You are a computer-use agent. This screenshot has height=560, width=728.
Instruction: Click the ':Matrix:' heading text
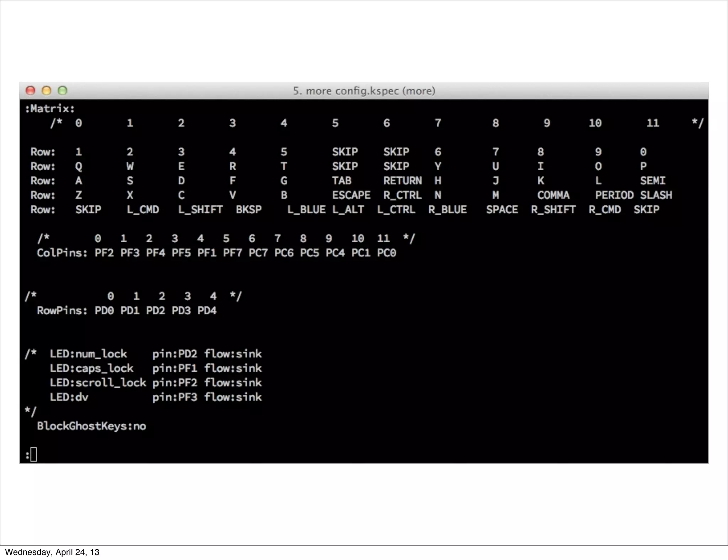[x=50, y=109]
